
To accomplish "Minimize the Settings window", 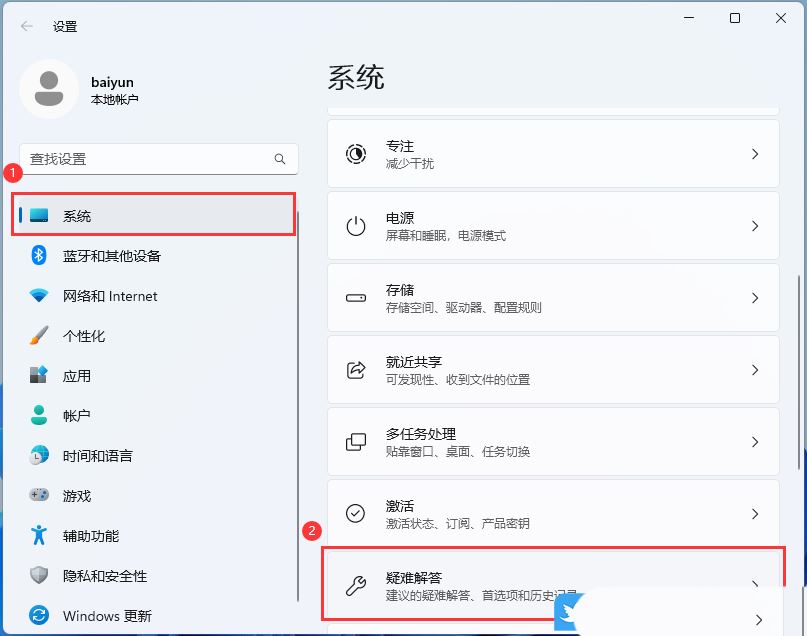I will (689, 18).
